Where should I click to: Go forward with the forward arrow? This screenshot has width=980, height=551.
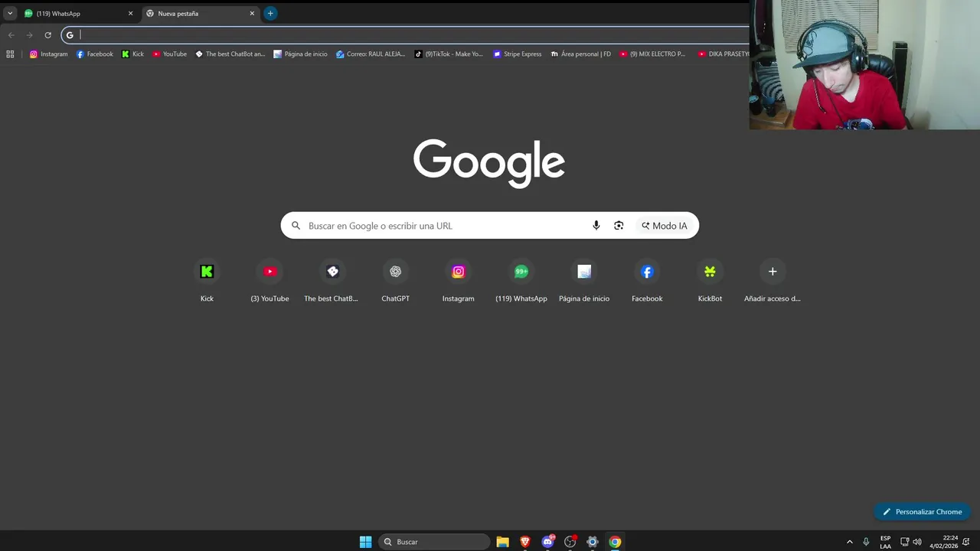click(x=29, y=34)
